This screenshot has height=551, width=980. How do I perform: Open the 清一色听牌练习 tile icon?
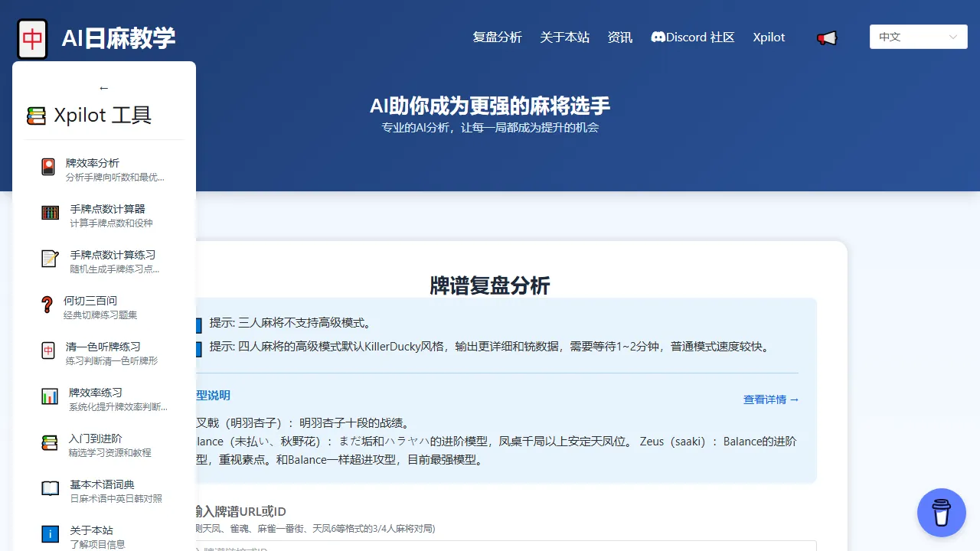(103, 352)
